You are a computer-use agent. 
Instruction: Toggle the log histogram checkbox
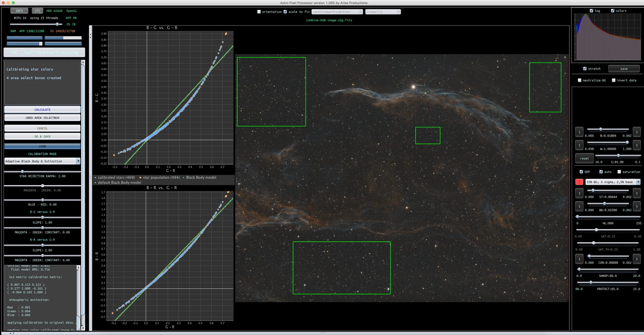[x=591, y=11]
